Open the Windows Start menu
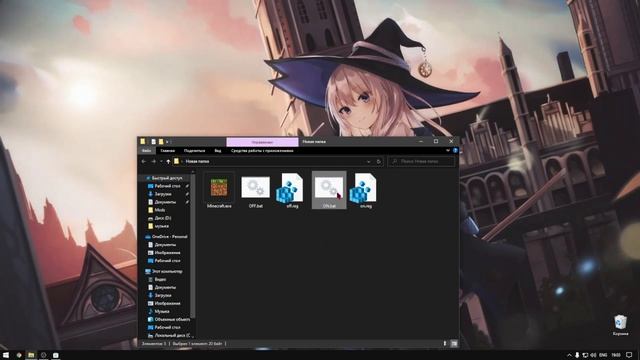This screenshot has width=640, height=360. coord(6,355)
